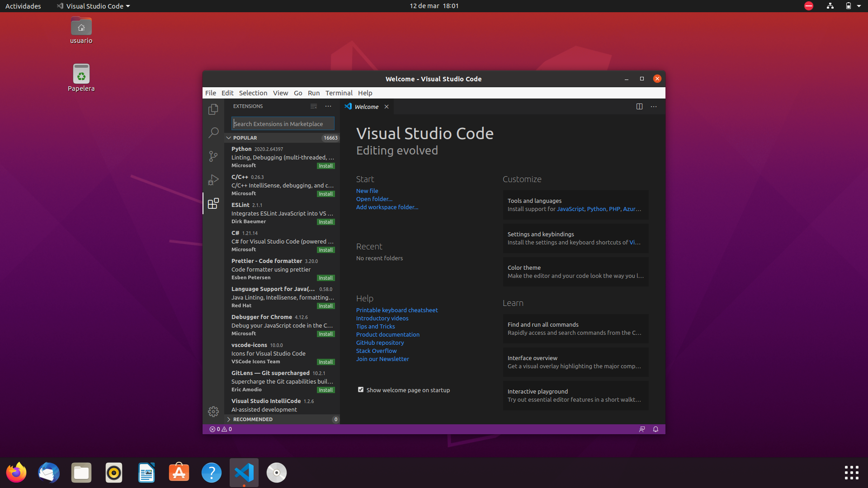
Task: Open the Edit menu
Action: point(227,93)
